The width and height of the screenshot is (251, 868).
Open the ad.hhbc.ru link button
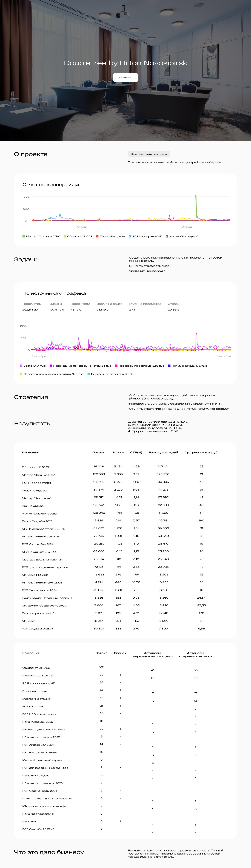[125, 78]
